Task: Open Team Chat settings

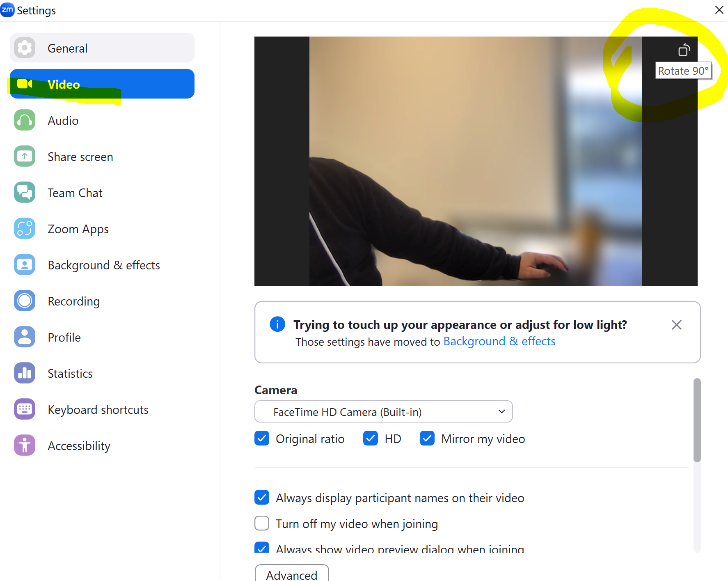Action: click(102, 193)
